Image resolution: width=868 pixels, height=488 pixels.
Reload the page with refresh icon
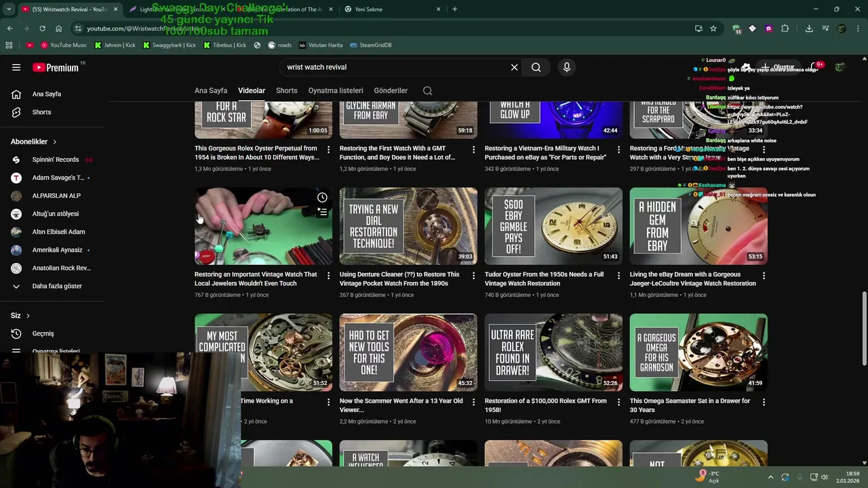coord(42,28)
